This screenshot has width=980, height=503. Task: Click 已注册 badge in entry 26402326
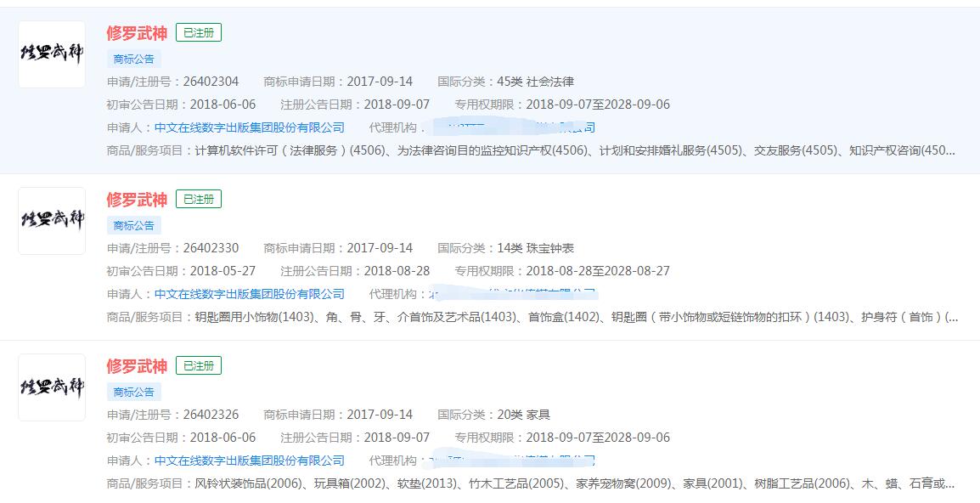click(199, 365)
